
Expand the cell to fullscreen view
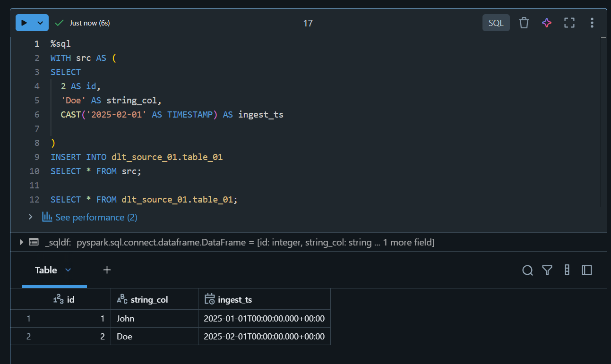(569, 22)
